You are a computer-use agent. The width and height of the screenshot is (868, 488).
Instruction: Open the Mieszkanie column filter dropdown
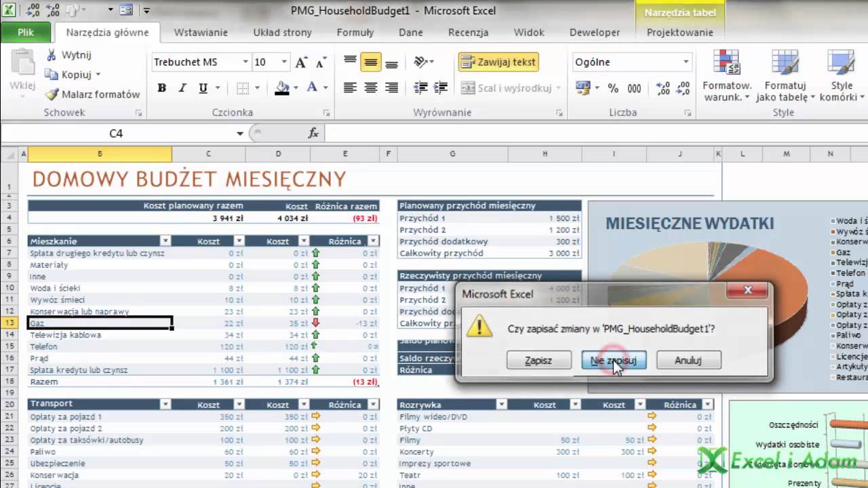[165, 241]
